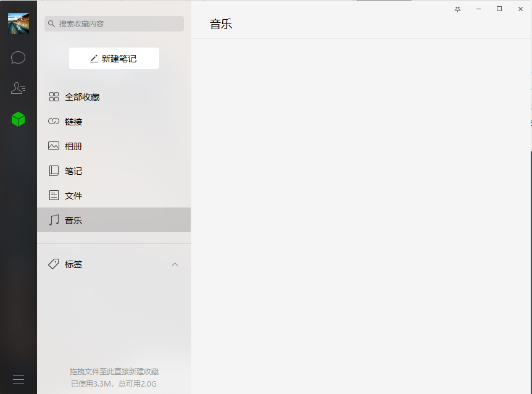
Task: Pin the window on top
Action: [x=457, y=9]
